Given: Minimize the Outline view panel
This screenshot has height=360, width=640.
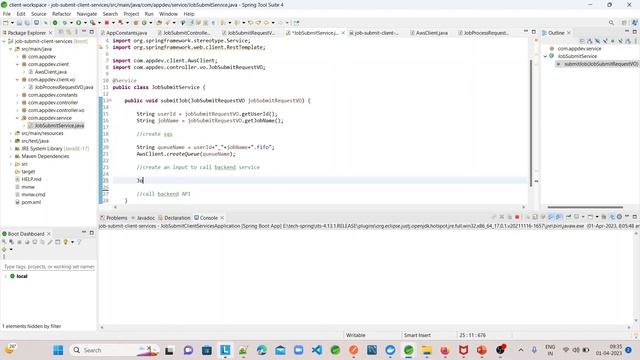Looking at the screenshot, I should click(627, 32).
